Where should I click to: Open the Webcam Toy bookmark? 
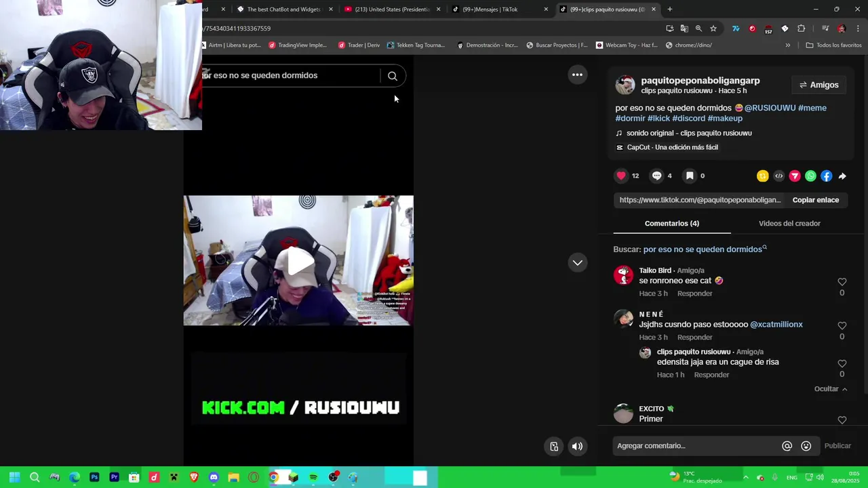pyautogui.click(x=627, y=45)
